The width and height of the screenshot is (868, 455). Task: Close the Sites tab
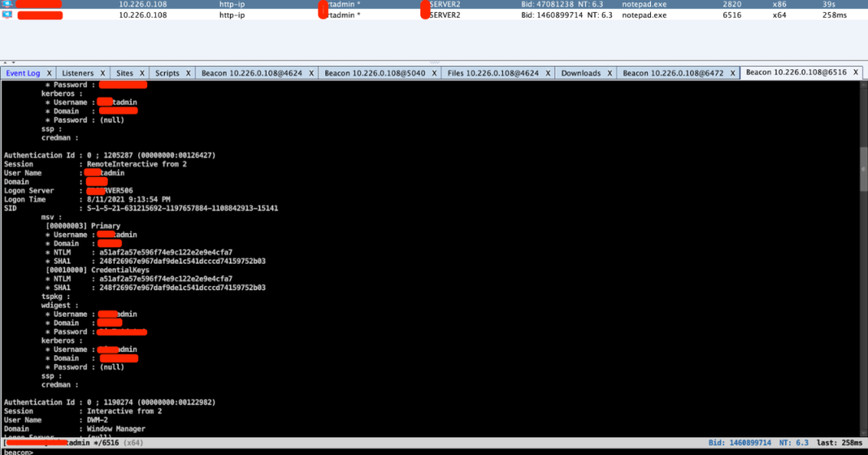142,73
